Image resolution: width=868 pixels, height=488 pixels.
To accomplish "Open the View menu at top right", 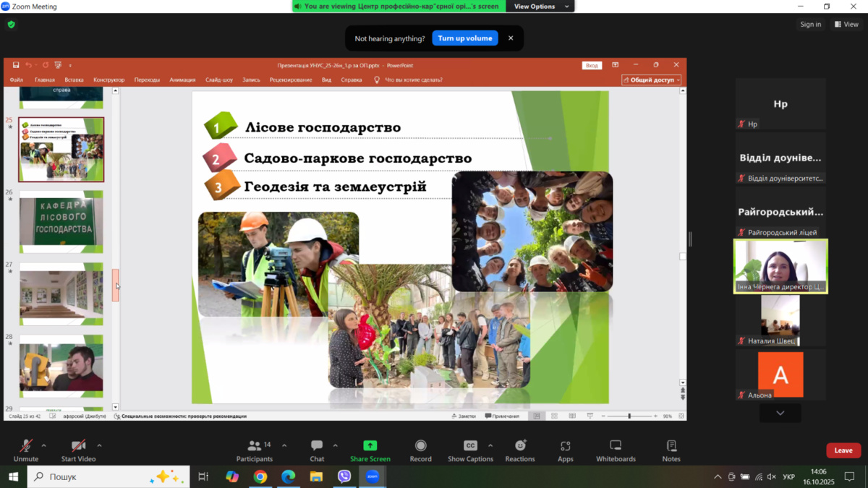I will click(x=846, y=25).
